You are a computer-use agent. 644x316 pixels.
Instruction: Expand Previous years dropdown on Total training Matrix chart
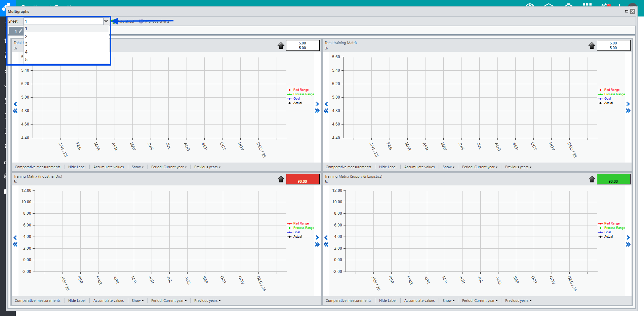click(518, 167)
